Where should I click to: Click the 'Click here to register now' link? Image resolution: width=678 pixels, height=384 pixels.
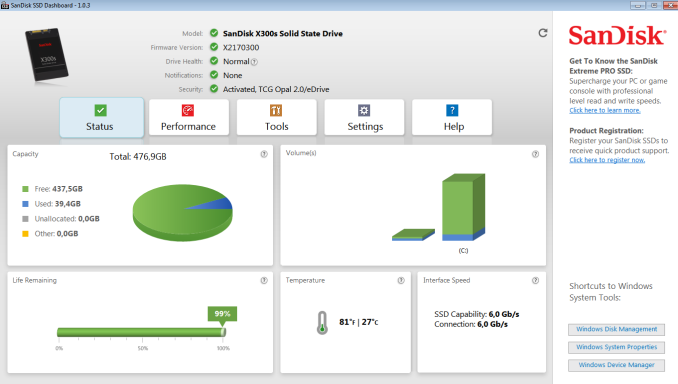(x=607, y=160)
